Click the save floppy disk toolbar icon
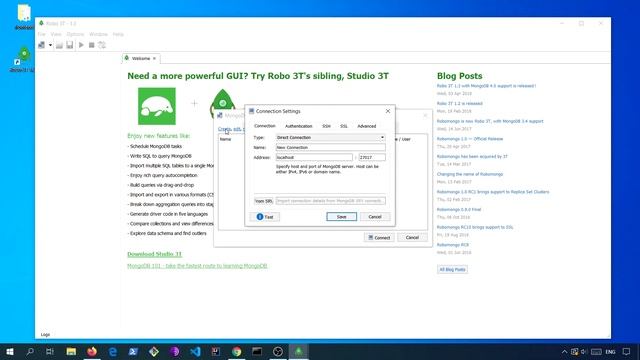Viewport: 640px width, 360px height. pos(70,45)
